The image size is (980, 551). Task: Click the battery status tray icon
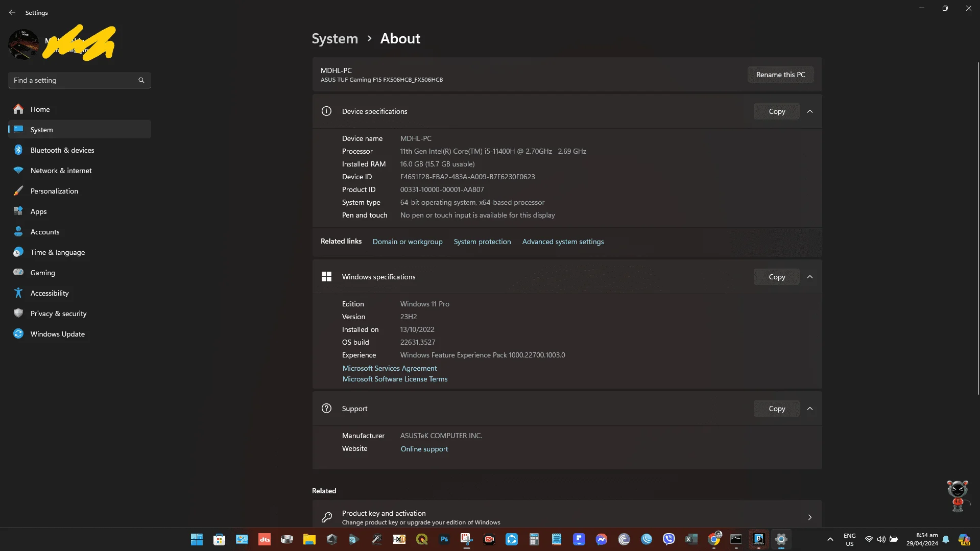tap(894, 539)
